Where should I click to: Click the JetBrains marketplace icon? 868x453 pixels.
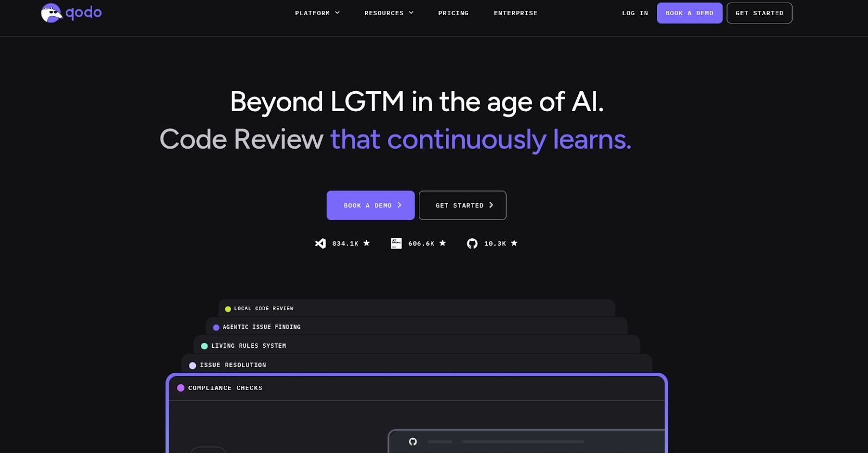click(397, 244)
